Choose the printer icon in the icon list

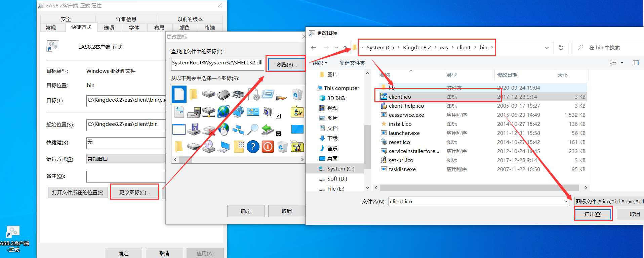pos(238,94)
